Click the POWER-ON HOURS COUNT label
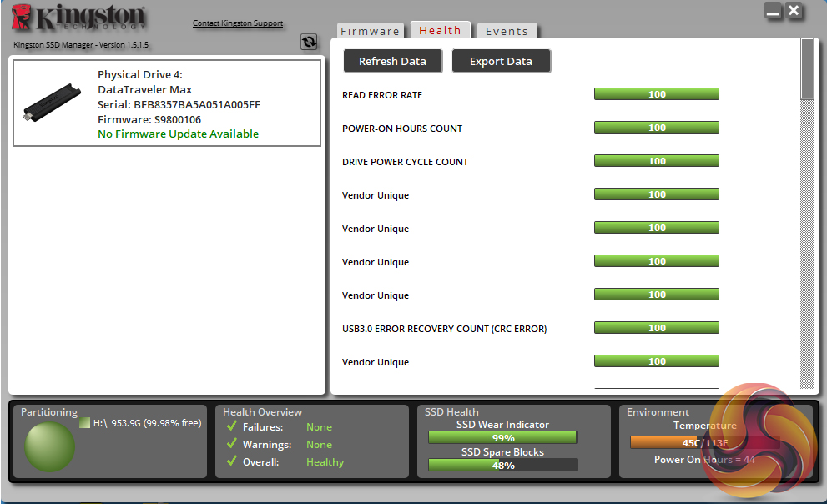The height and width of the screenshot is (504, 827). pyautogui.click(x=402, y=129)
